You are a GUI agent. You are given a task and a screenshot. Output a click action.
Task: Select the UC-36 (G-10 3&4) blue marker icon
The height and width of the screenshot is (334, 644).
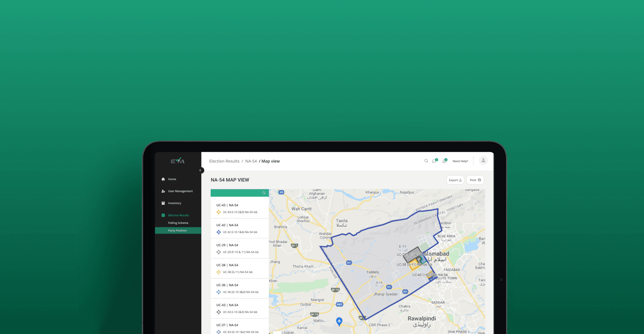219,292
